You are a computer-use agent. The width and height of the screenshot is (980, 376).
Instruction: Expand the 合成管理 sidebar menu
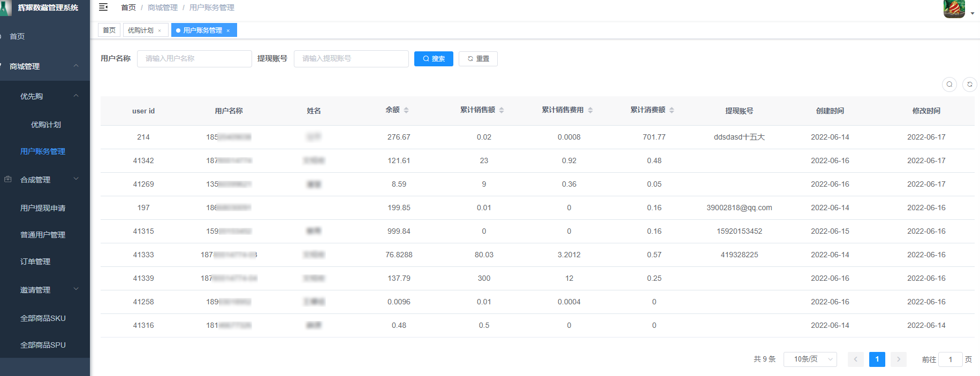click(x=45, y=180)
